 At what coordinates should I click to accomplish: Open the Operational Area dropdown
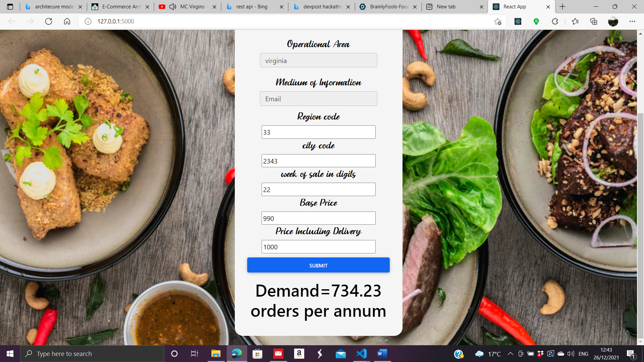318,60
